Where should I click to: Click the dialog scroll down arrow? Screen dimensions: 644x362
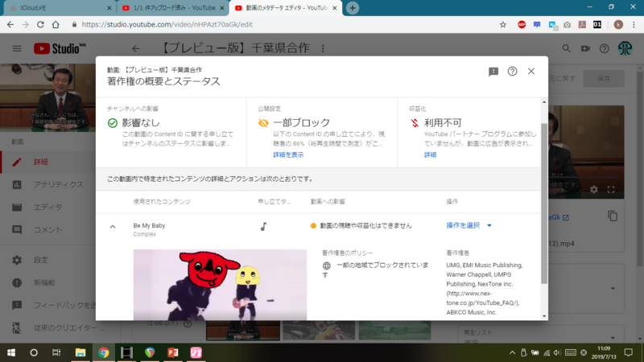click(544, 316)
